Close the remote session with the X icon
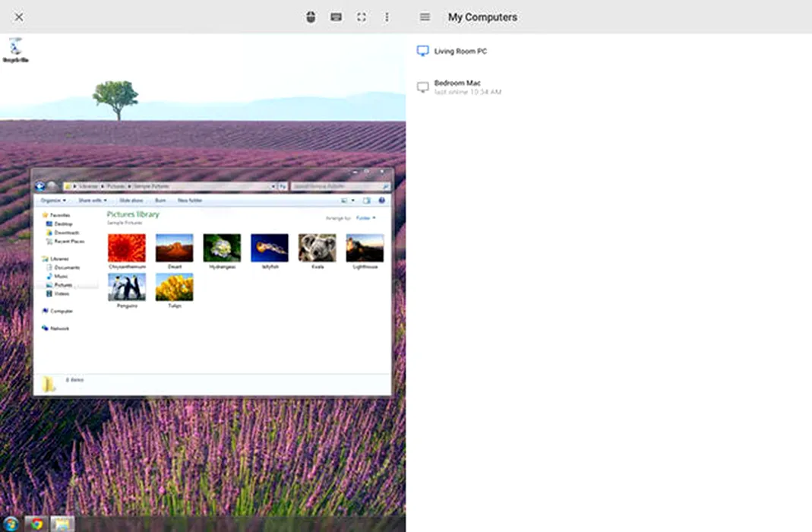Screen dimensions: 812x532 point(19,17)
